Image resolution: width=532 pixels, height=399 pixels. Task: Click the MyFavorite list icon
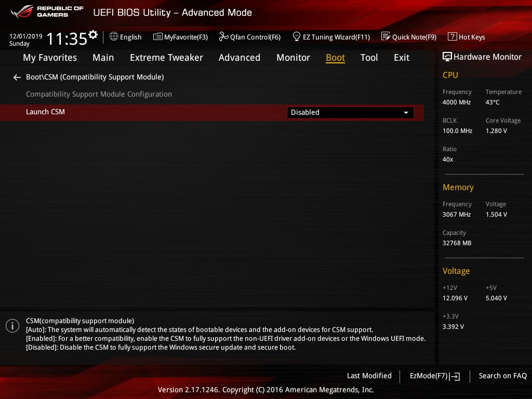pyautogui.click(x=158, y=37)
